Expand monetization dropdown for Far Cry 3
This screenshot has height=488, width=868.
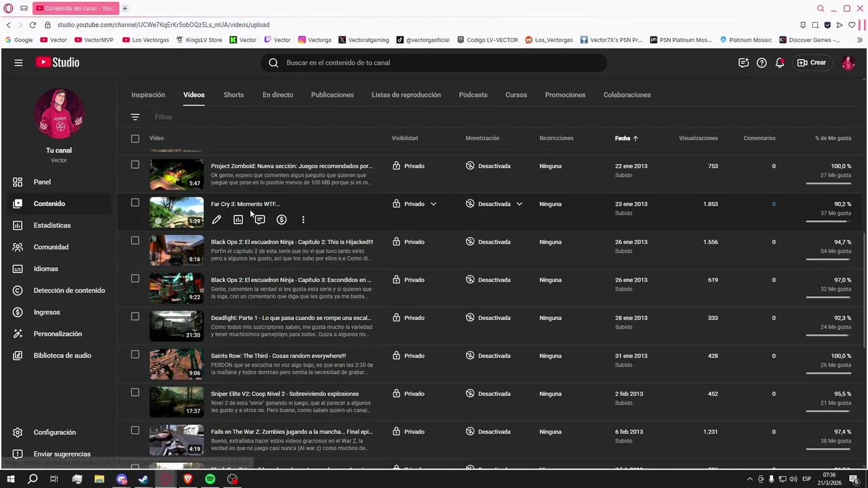click(519, 204)
